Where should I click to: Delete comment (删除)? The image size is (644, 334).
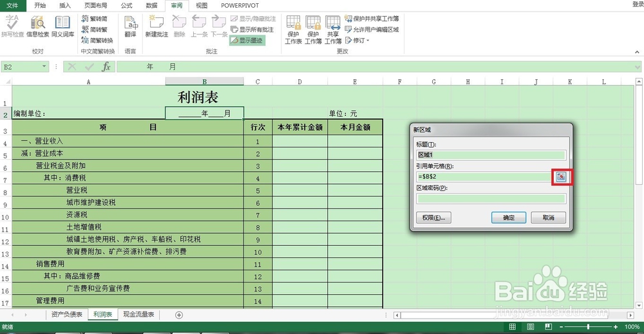179,26
